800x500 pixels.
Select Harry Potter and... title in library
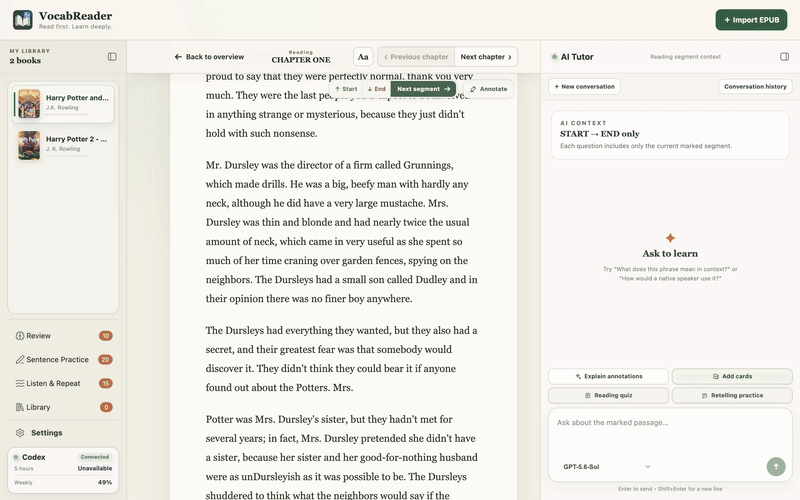pos(77,97)
